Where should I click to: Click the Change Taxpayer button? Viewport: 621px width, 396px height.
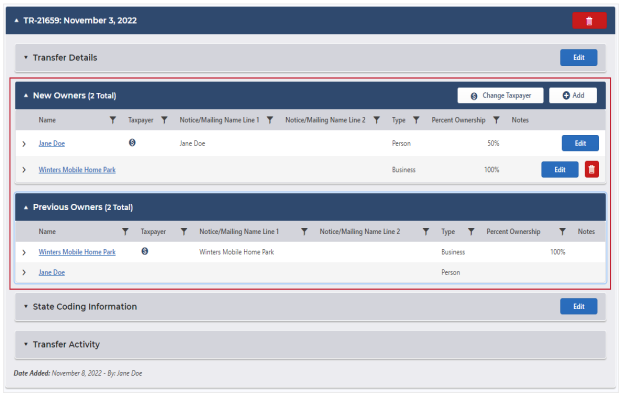[x=500, y=95]
